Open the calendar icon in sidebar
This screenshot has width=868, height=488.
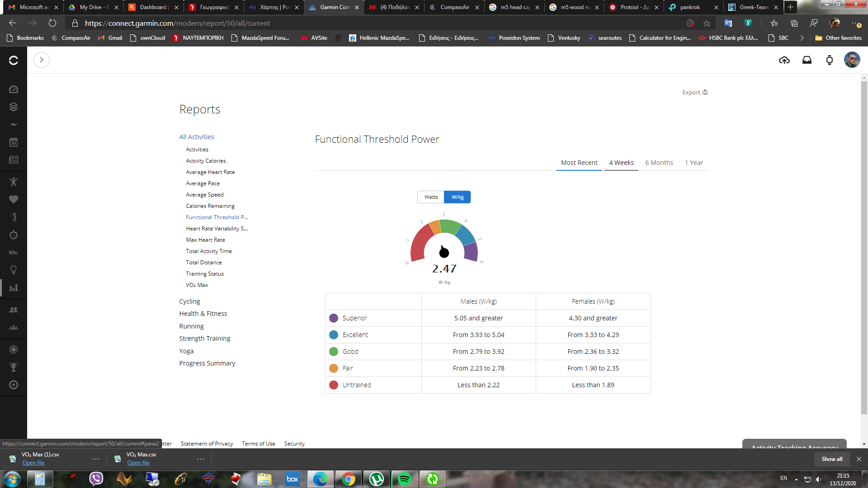coord(14,142)
